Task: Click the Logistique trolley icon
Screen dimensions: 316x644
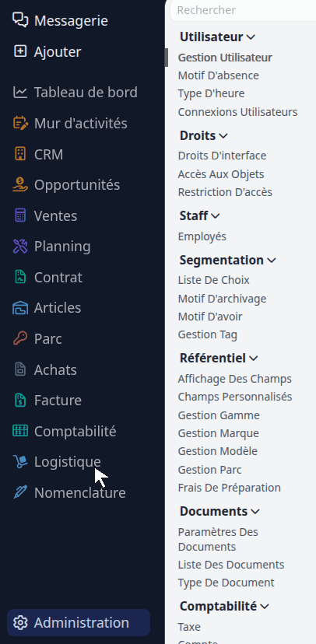Action: point(20,462)
